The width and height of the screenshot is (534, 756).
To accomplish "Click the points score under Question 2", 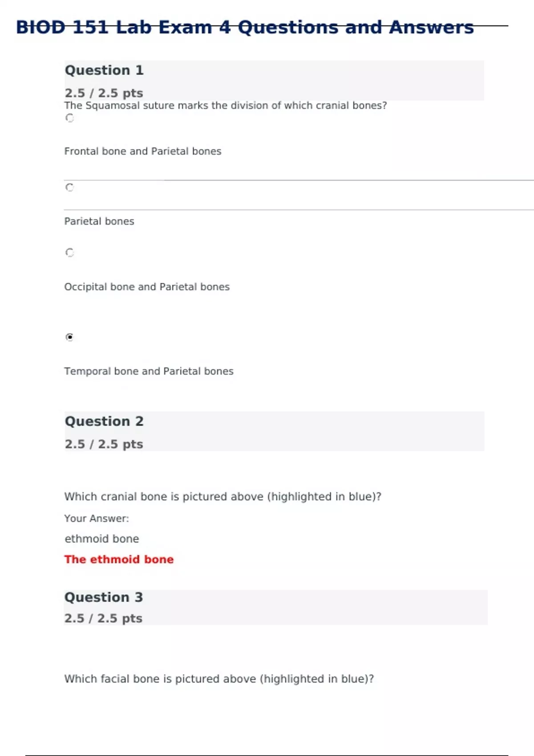I will 104,444.
